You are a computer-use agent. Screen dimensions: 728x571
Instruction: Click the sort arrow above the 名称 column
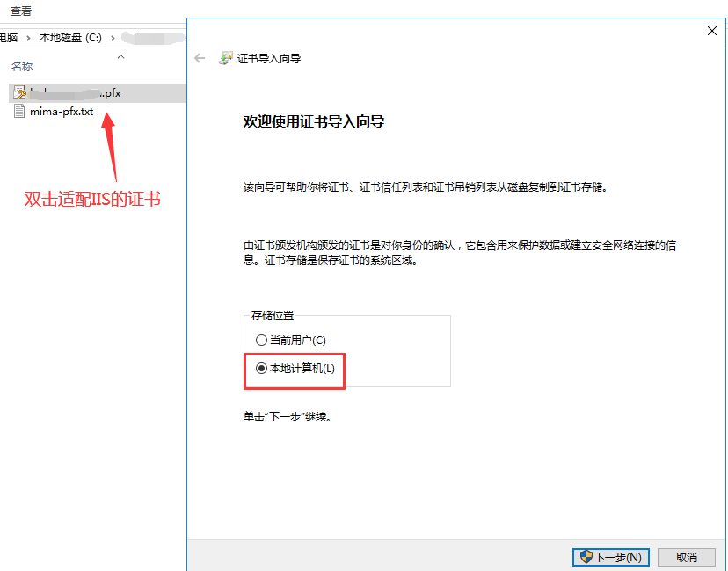120,56
